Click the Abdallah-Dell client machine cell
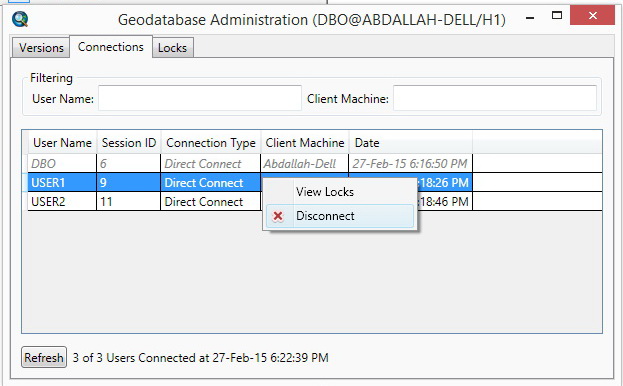Viewport: 623px width, 386px height. click(x=304, y=163)
